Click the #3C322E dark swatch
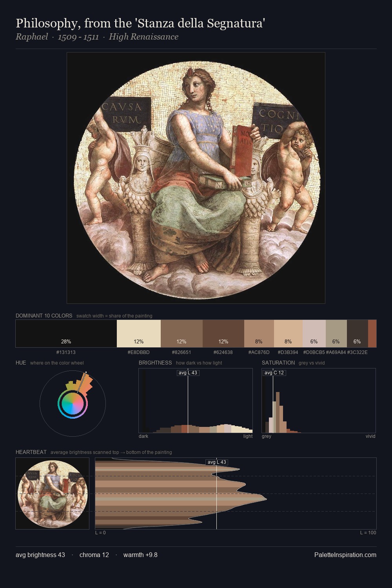 tap(358, 334)
